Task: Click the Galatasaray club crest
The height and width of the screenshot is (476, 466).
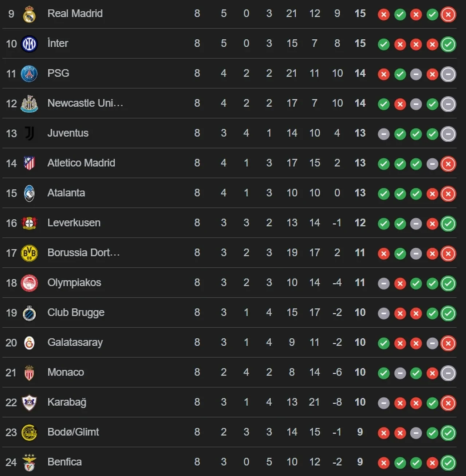Action: coord(29,343)
